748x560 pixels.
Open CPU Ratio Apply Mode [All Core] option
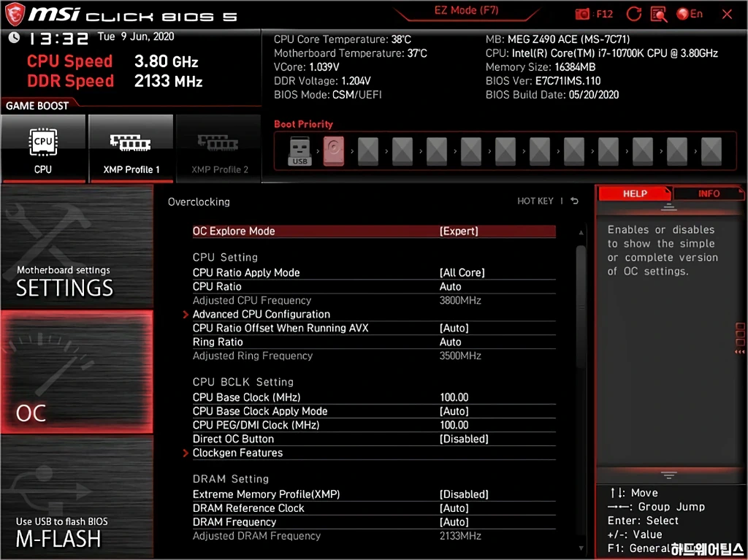pos(374,273)
